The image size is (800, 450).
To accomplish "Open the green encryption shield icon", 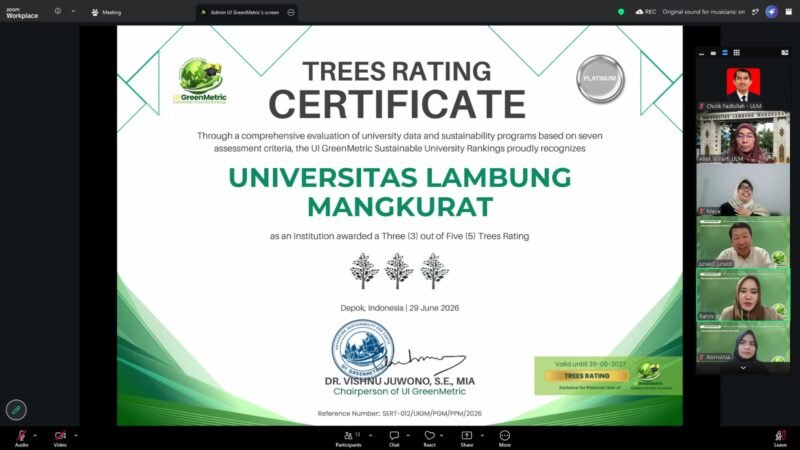I will point(621,12).
